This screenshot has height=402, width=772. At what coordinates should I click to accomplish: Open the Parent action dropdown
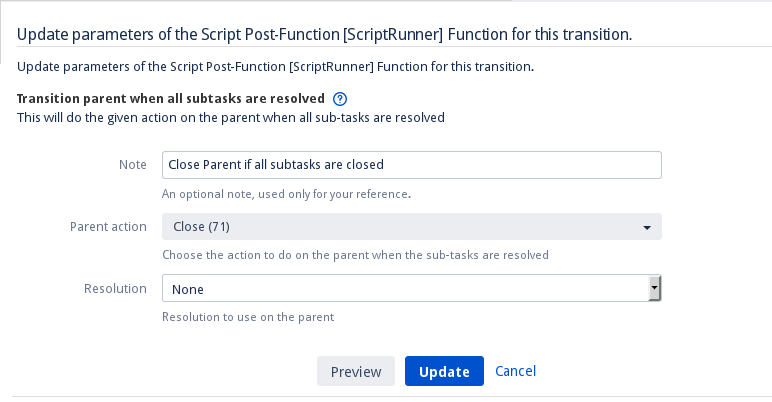(411, 227)
